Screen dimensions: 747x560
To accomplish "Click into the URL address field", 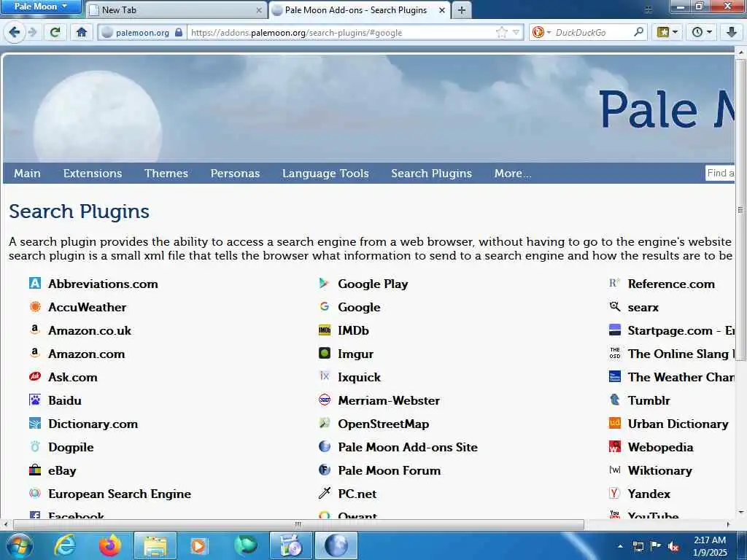I will pos(341,32).
